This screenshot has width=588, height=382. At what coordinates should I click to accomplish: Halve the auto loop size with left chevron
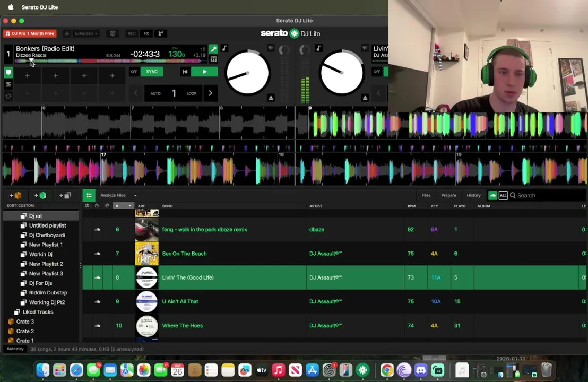[136, 93]
